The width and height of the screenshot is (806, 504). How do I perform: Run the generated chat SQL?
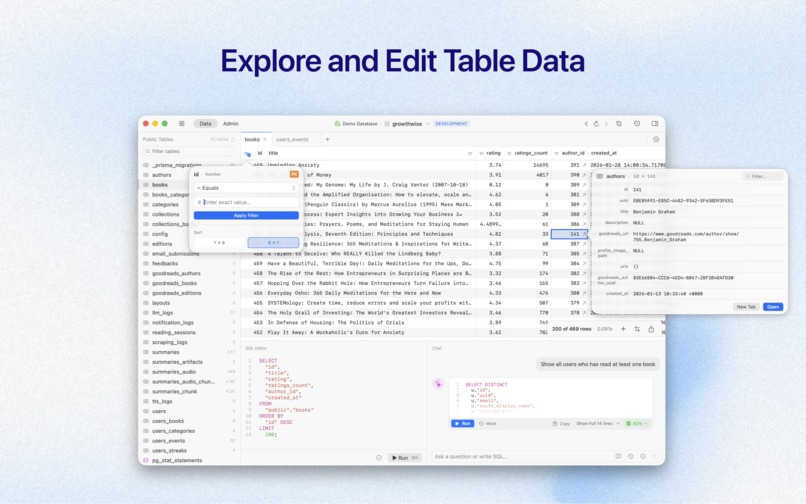463,424
